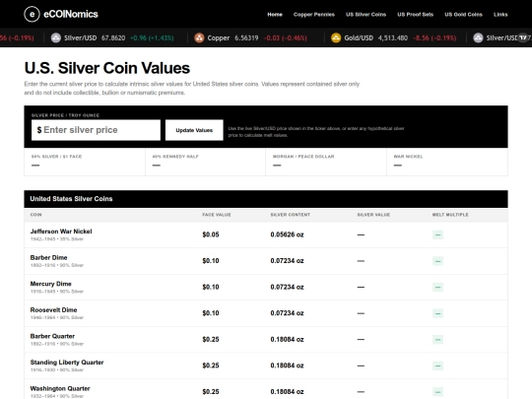This screenshot has height=399, width=532.
Task: Click gold change -8.56 (-0.19%) in ticker
Action: (434, 37)
